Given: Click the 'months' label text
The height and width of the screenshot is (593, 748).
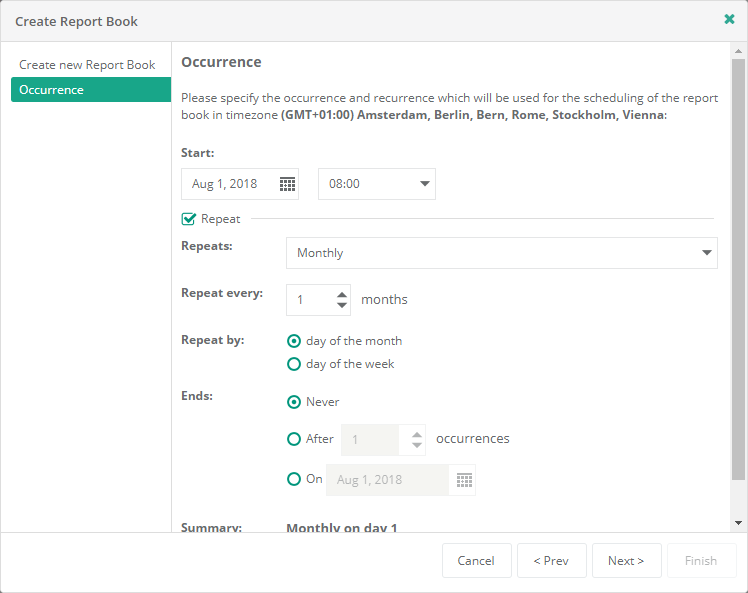Looking at the screenshot, I should (384, 300).
